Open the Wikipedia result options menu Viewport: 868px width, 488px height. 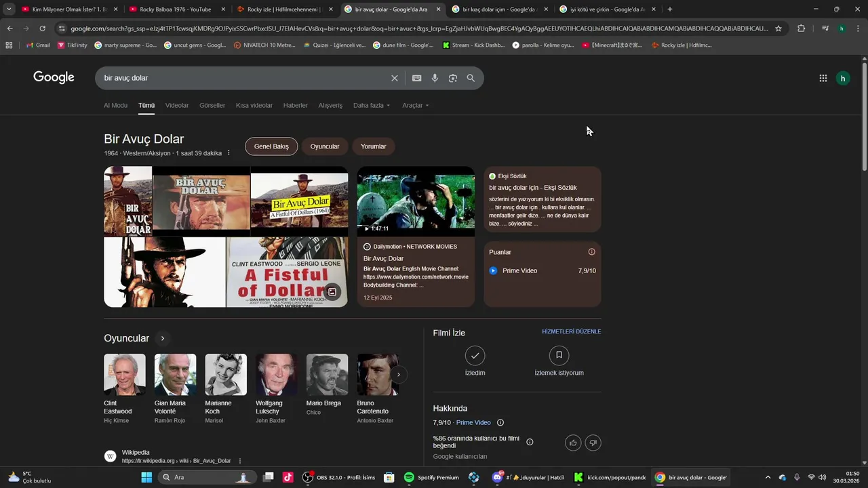[239, 461]
